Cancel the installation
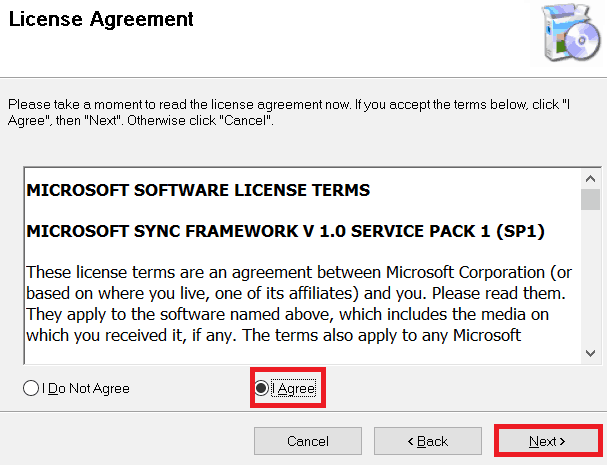607x465 pixels. (x=308, y=441)
